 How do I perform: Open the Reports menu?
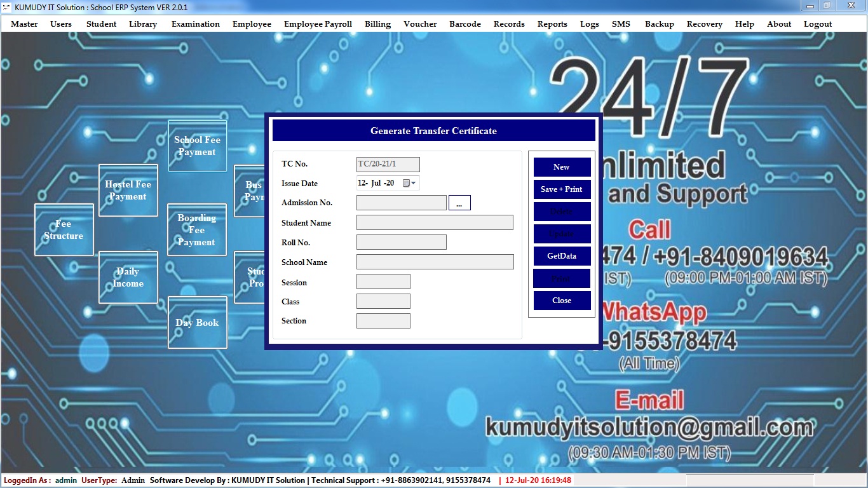tap(552, 24)
